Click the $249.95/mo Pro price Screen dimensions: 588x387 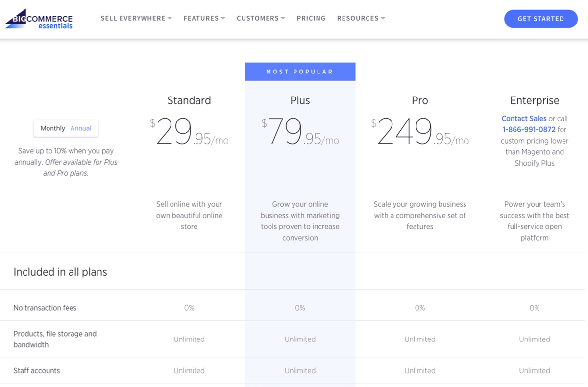coord(419,133)
